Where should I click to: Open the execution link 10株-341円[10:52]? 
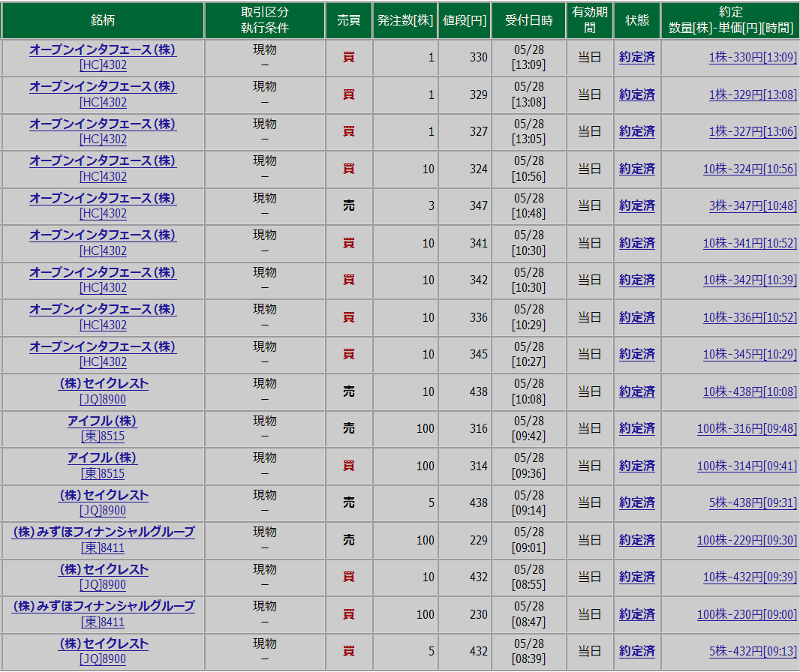pyautogui.click(x=750, y=243)
